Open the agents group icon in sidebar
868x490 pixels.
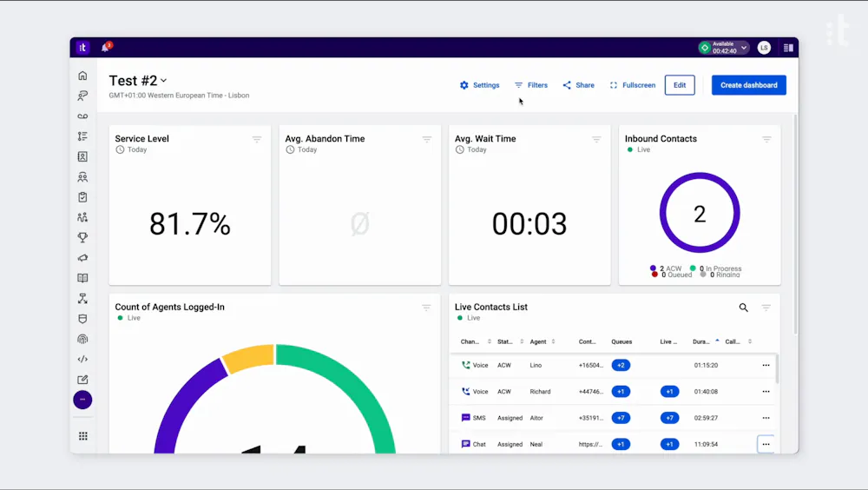click(82, 177)
